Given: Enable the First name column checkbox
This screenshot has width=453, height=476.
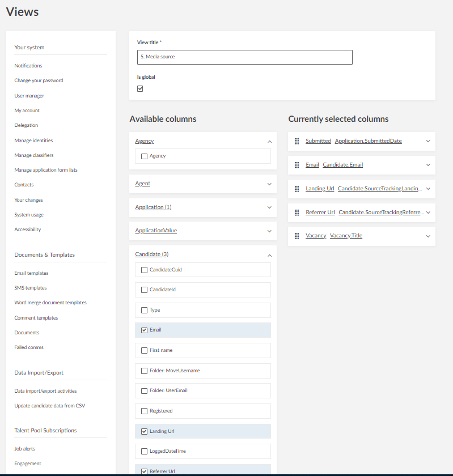Looking at the screenshot, I should (x=144, y=351).
